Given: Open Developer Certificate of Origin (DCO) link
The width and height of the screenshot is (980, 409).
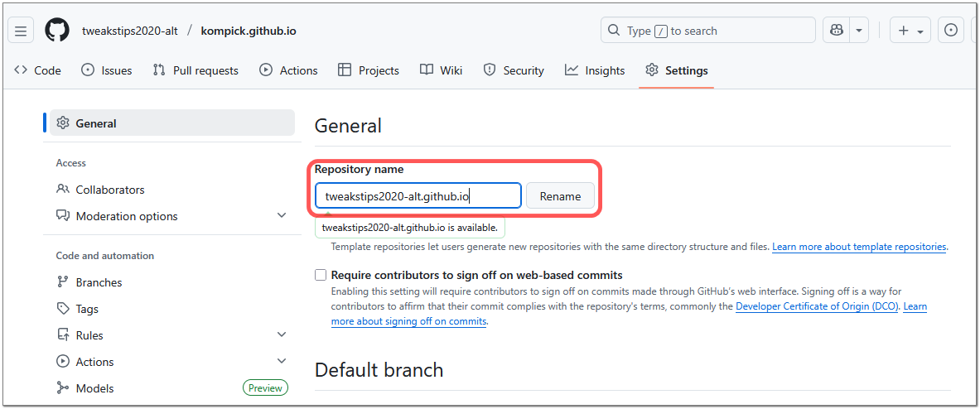Looking at the screenshot, I should pos(817,306).
